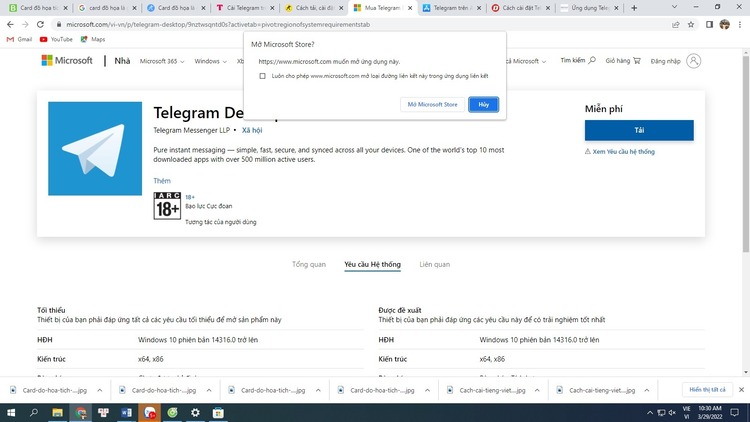Screen dimensions: 750x422
Task: Open the Xã hội category link
Action: (x=252, y=130)
